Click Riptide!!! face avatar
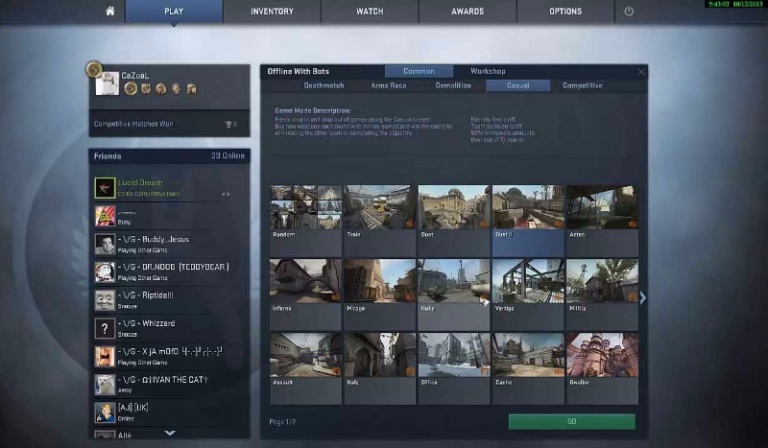This screenshot has height=448, width=768. 105,300
